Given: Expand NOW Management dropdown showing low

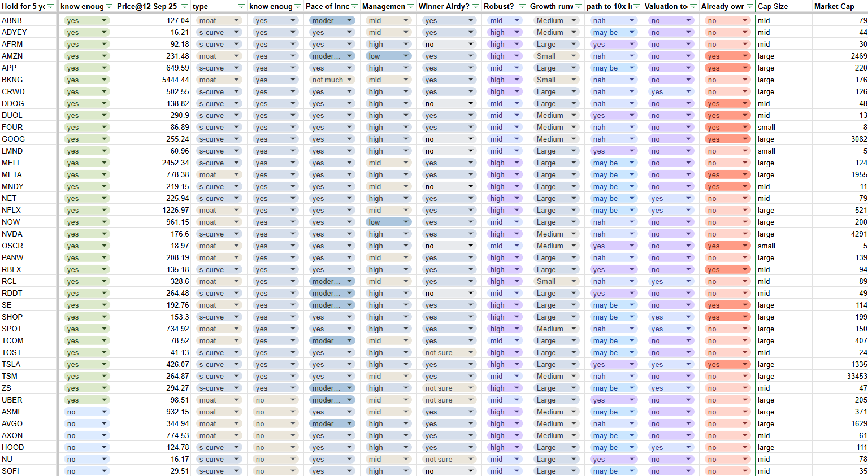Looking at the screenshot, I should pyautogui.click(x=406, y=222).
